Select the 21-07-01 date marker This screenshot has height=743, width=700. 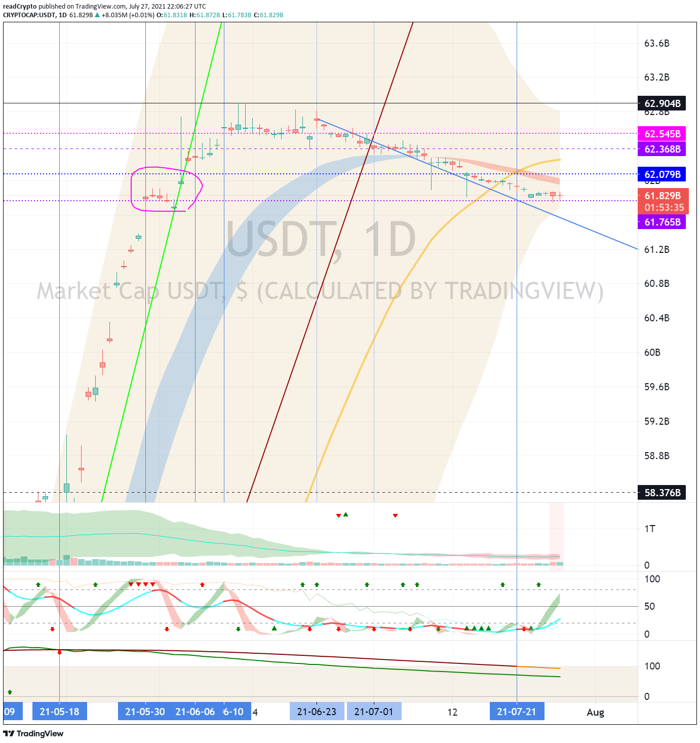(x=374, y=712)
